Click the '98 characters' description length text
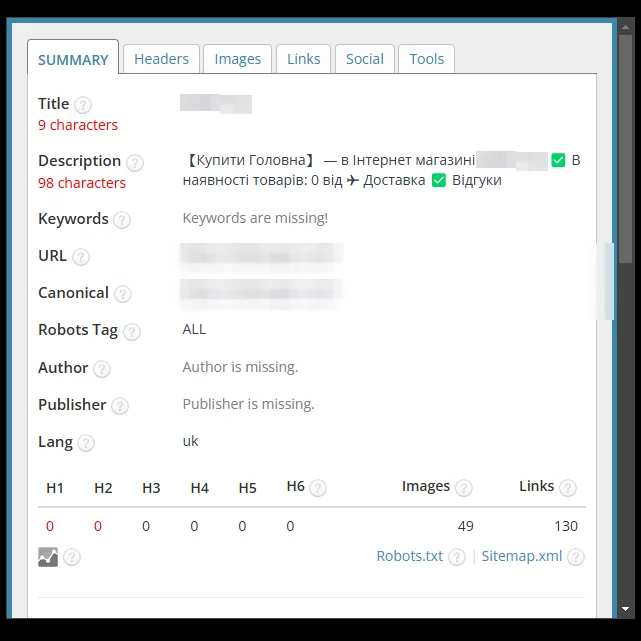The image size is (641, 641). tap(82, 183)
